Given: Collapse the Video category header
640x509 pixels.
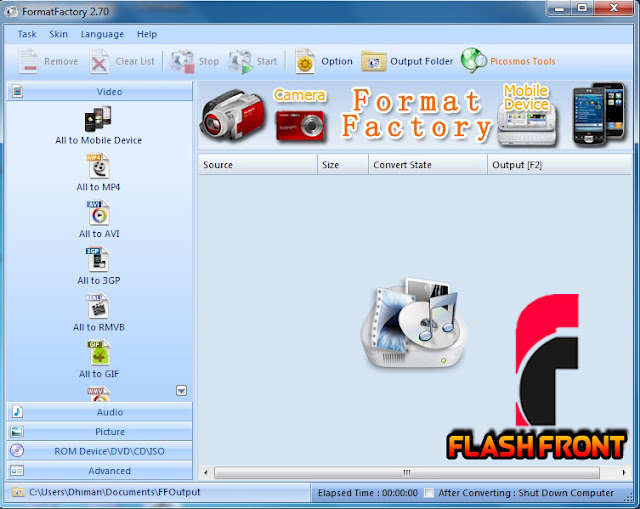Looking at the screenshot, I should pyautogui.click(x=100, y=91).
